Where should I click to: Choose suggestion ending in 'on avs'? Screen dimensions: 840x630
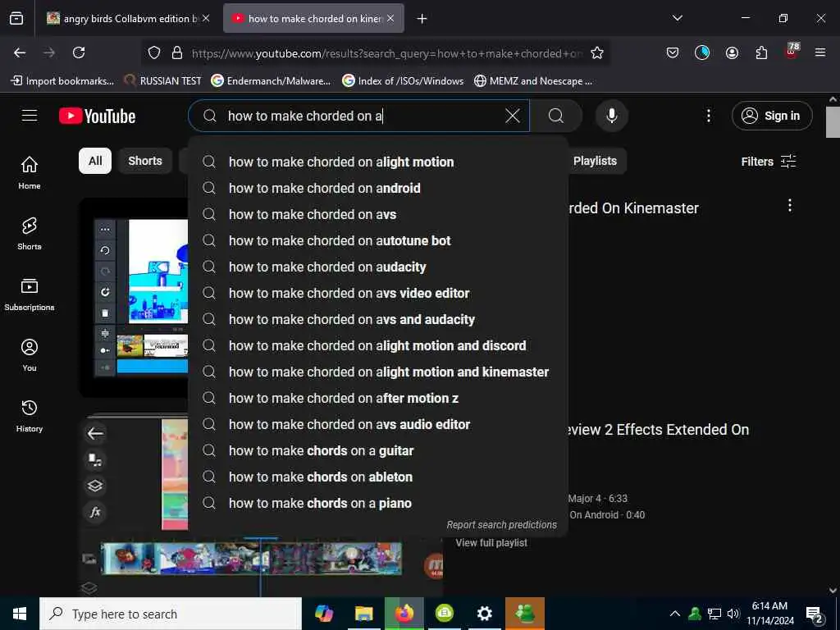[378, 214]
